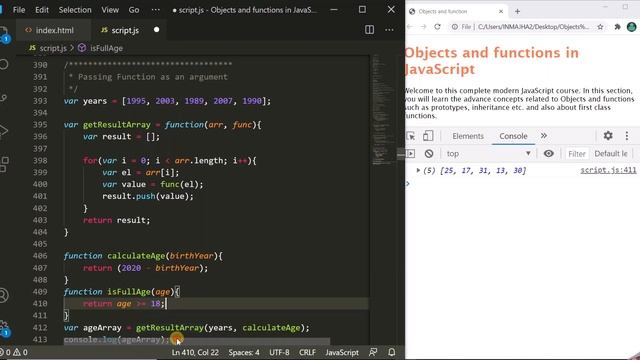Viewport: 640px width, 360px height.
Task: Open the Explorer icon in activity bar
Action: coord(3,33)
